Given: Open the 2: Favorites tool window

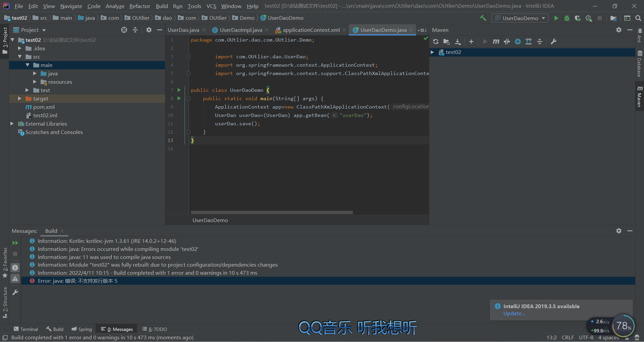Looking at the screenshot, I should [x=5, y=263].
